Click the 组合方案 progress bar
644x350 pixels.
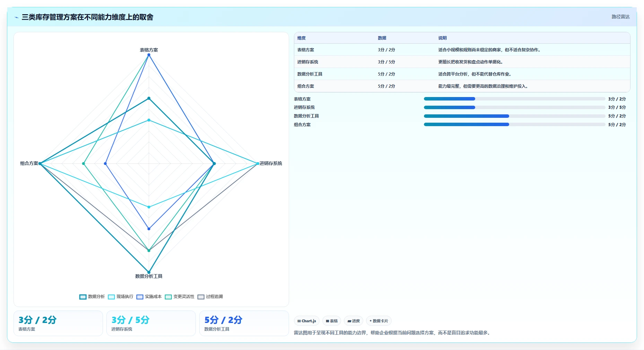[x=514, y=124]
